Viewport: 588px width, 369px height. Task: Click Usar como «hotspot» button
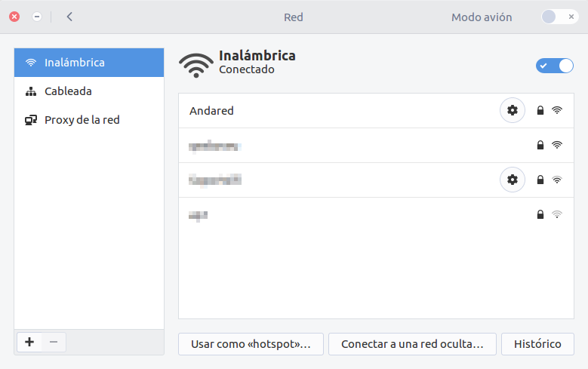pyautogui.click(x=251, y=344)
